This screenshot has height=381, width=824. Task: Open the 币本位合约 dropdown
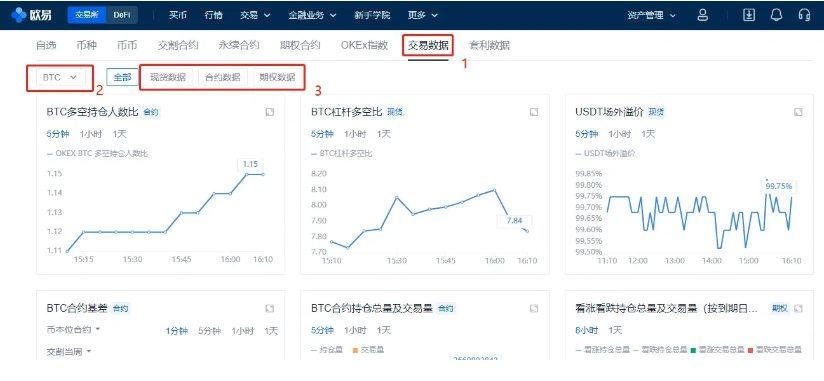click(74, 330)
